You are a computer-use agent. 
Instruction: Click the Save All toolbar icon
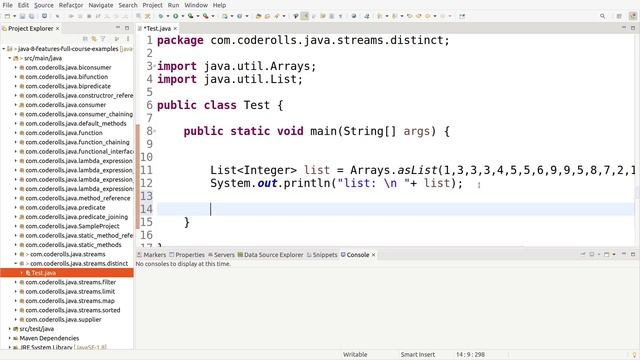31,16
